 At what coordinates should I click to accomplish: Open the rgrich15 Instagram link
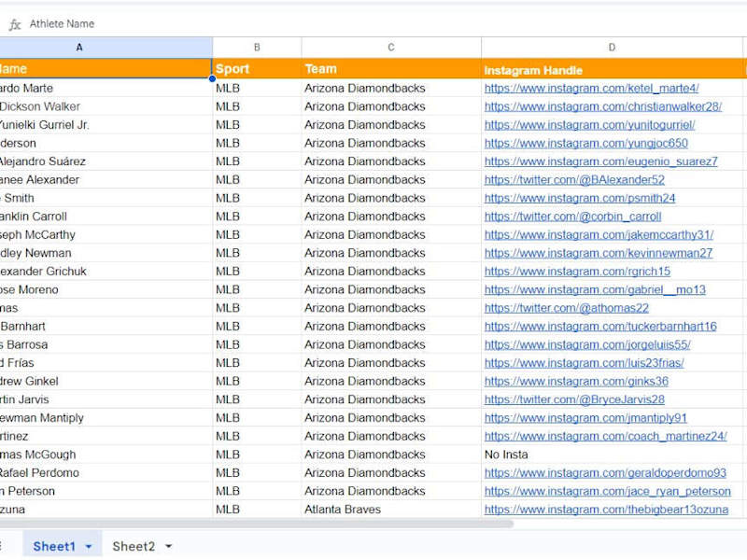click(x=577, y=272)
